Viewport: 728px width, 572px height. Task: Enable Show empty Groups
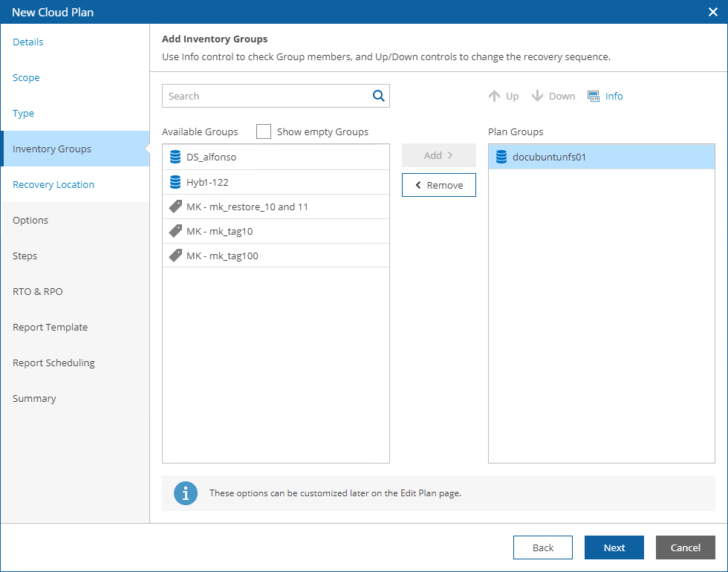(264, 131)
